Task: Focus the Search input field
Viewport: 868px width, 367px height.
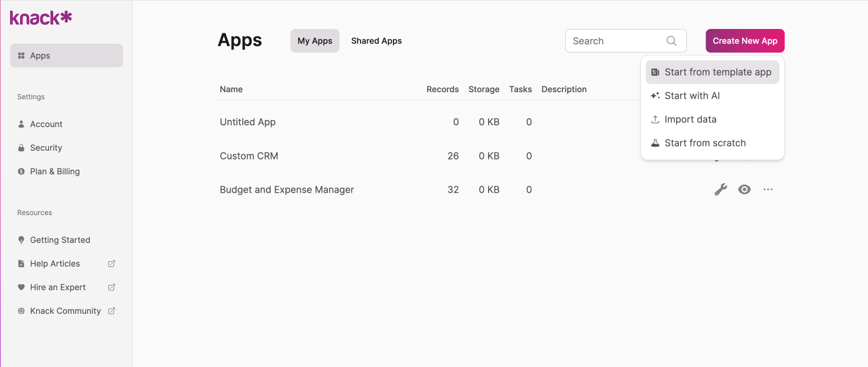Action: coord(615,41)
